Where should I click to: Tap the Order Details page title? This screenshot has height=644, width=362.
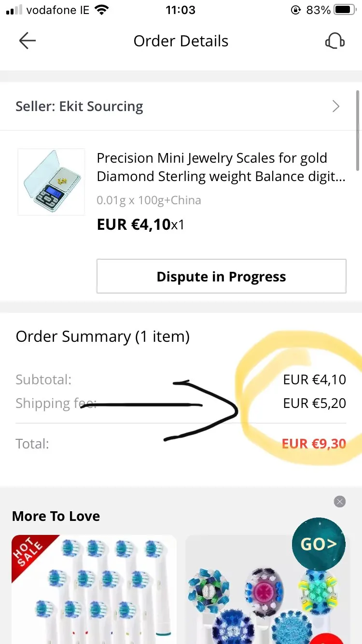point(181,41)
